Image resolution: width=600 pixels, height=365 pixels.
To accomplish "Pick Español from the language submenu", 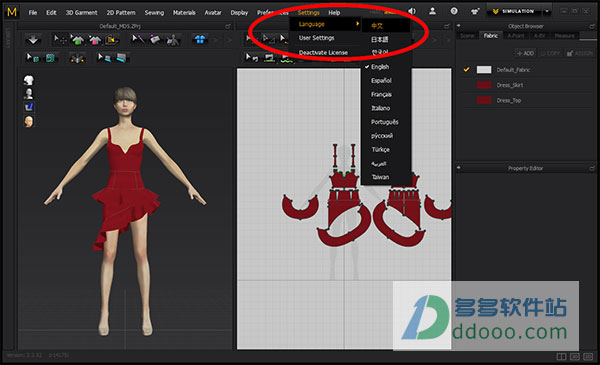I will click(381, 80).
